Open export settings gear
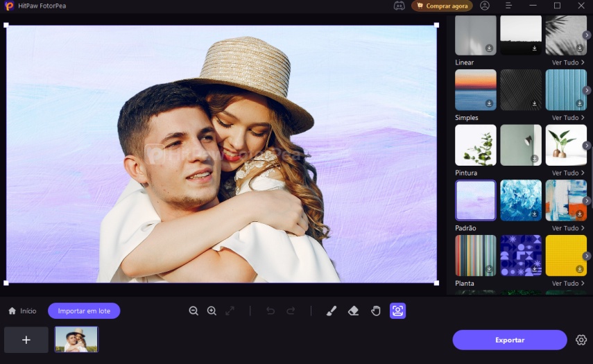Image resolution: width=593 pixels, height=364 pixels. [x=581, y=340]
